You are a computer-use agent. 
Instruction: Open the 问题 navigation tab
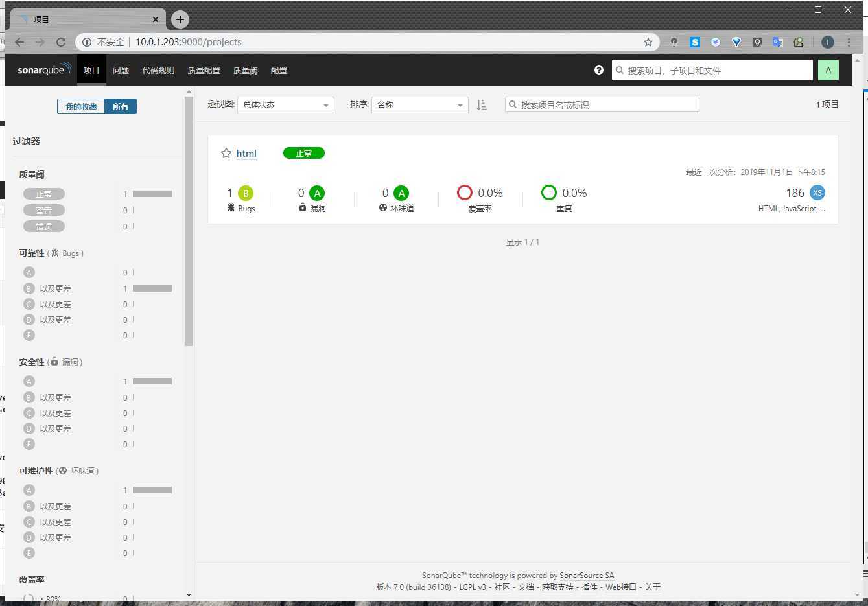tap(121, 70)
